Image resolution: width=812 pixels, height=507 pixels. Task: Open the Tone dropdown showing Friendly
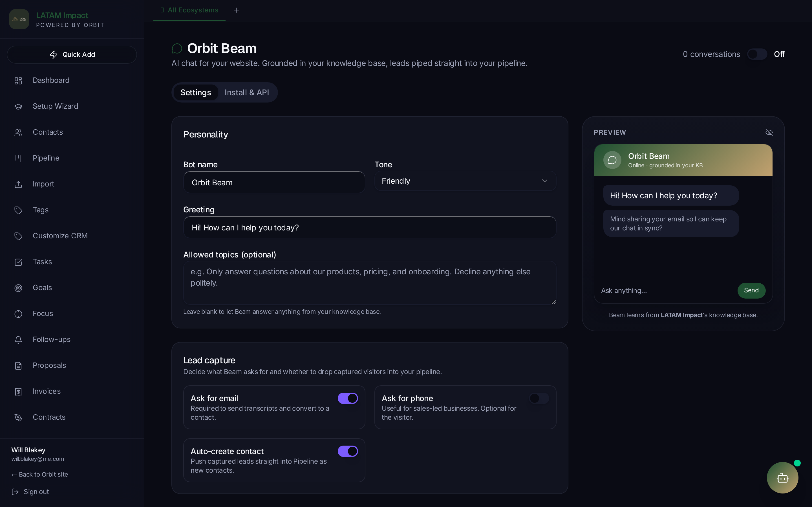pos(465,181)
